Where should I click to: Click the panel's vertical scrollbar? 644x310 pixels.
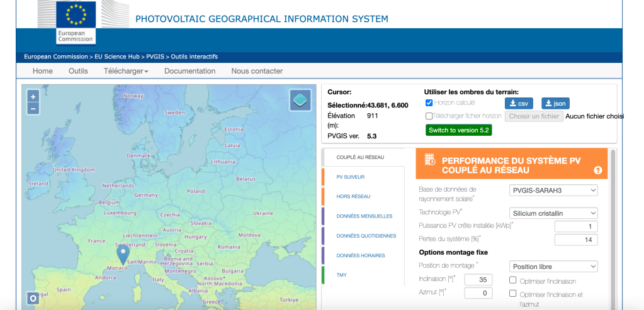point(613,230)
